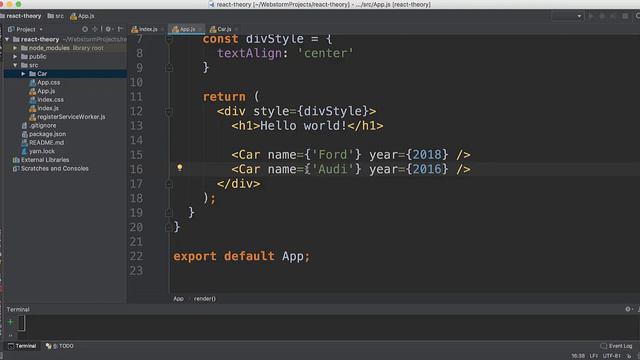
Task: Open the Event Log
Action: click(x=616, y=346)
